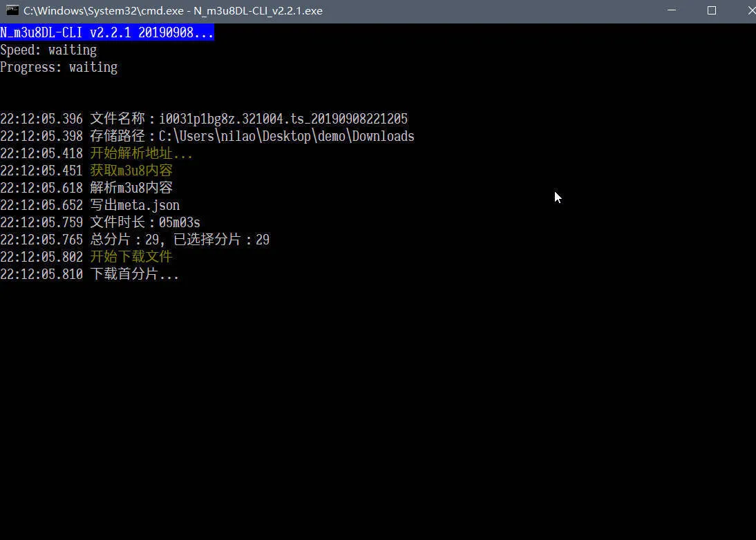Click the cmd.exe icon in the title bar

pyautogui.click(x=12, y=10)
